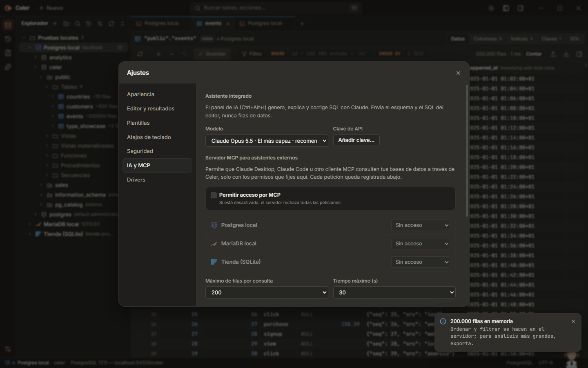Click the new-folder icon in the Explorador header
Image resolution: width=588 pixels, height=368 pixels.
pos(66,24)
